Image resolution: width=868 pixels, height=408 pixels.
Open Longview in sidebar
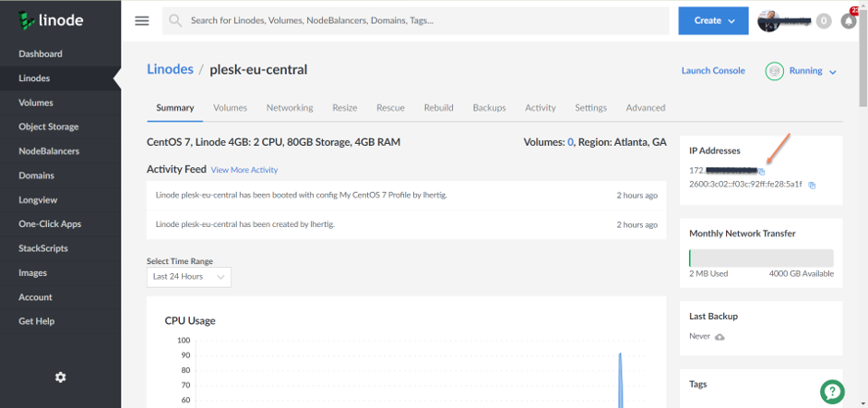[x=60, y=200]
